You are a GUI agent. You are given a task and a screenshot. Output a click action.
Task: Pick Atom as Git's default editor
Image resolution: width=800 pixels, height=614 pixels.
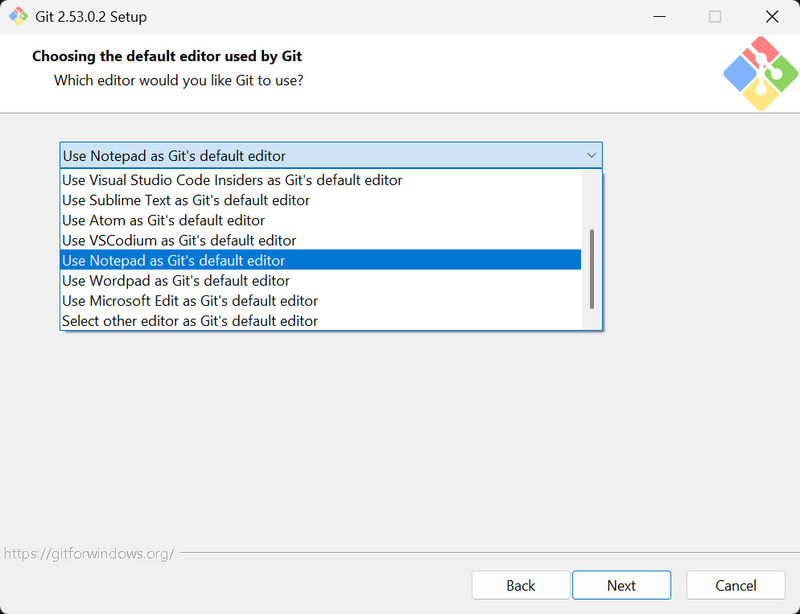[x=163, y=221]
